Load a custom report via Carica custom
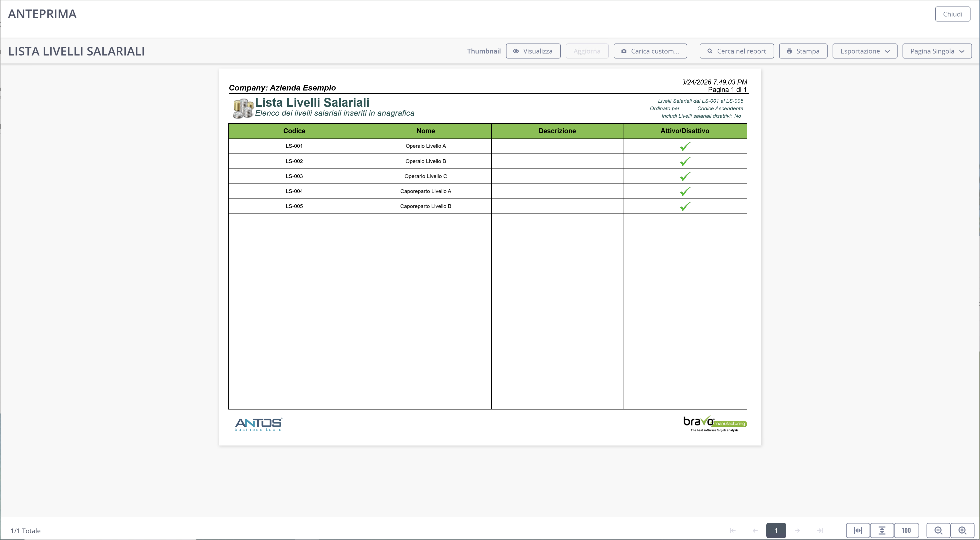 point(650,51)
